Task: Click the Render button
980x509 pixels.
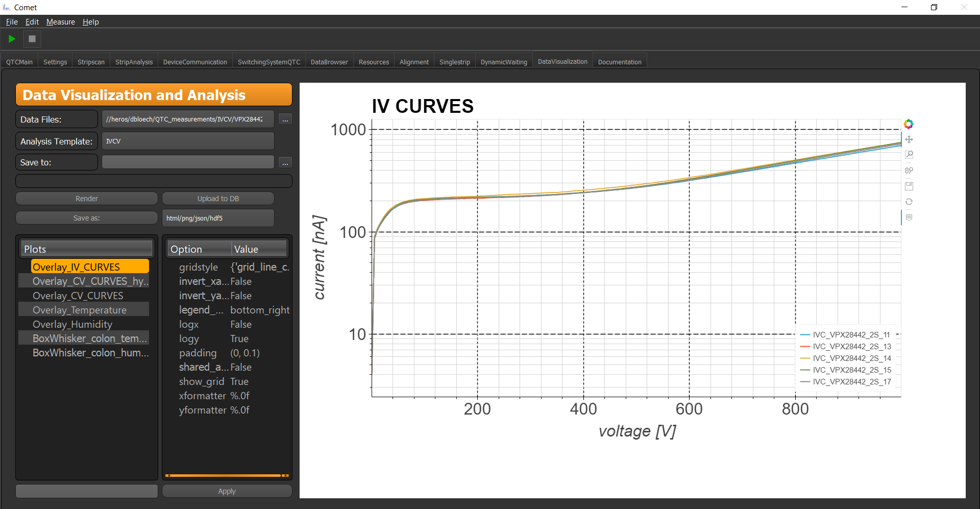Action: tap(87, 199)
